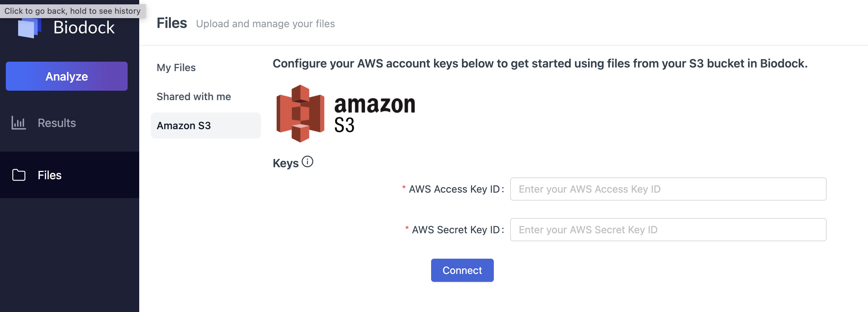
Task: Click the Files folder icon in sidebar
Action: click(19, 175)
